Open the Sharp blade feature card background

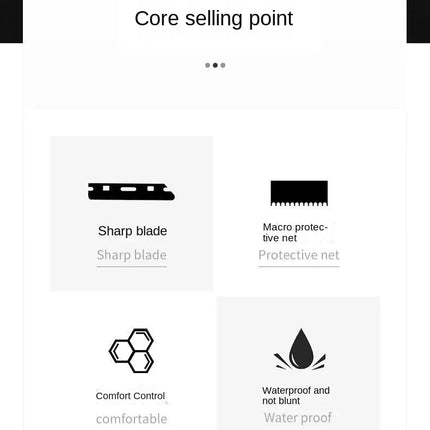click(x=132, y=213)
